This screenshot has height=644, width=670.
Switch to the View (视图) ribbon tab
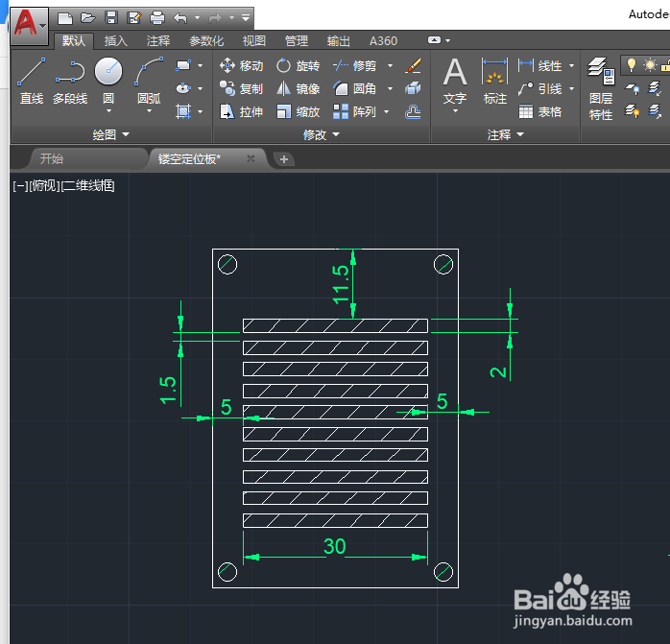pos(254,41)
